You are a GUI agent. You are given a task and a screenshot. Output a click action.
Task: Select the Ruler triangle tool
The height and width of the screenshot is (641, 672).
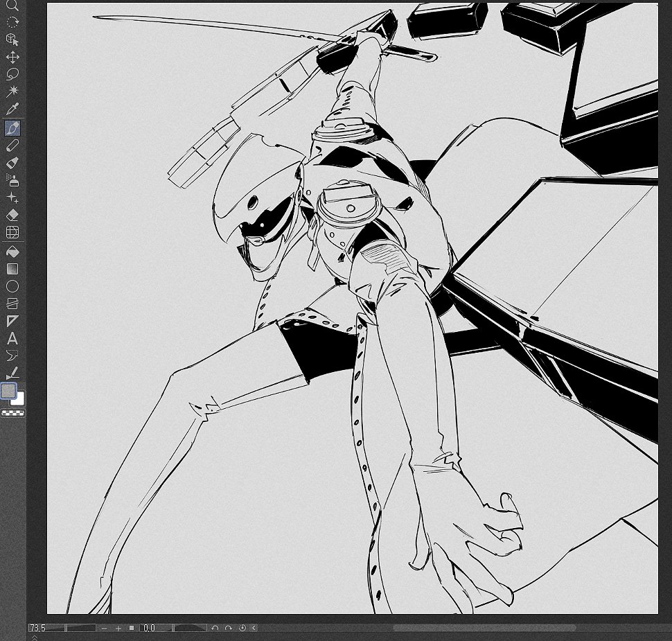click(12, 321)
